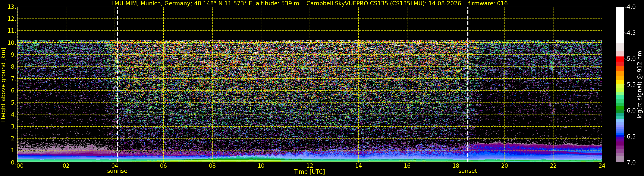The image size is (644, 176).
Task: Click time axis tick label 16
Action: pos(407,166)
